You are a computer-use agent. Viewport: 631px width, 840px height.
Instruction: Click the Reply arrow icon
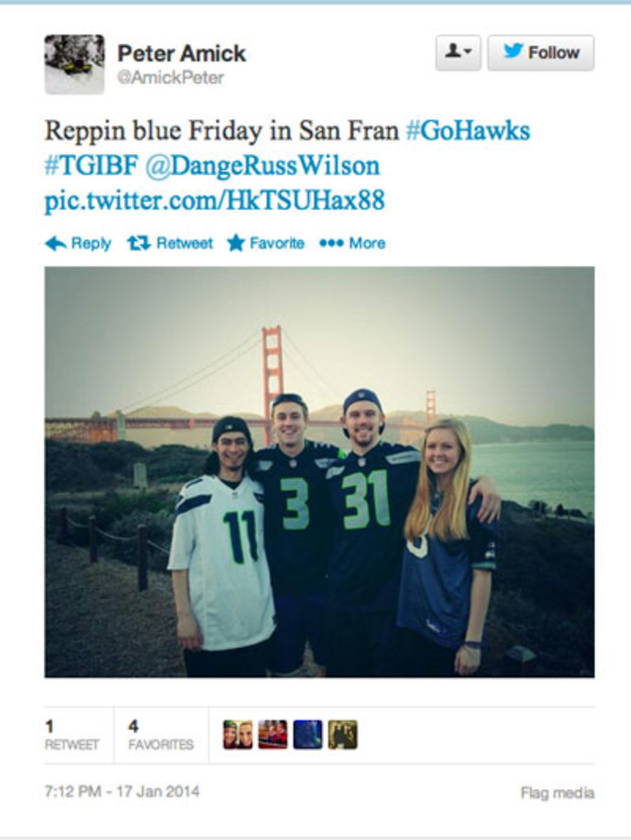point(56,244)
